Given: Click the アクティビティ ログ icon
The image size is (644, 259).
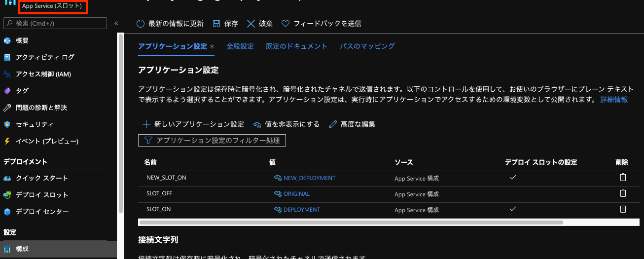Looking at the screenshot, I should [x=7, y=57].
